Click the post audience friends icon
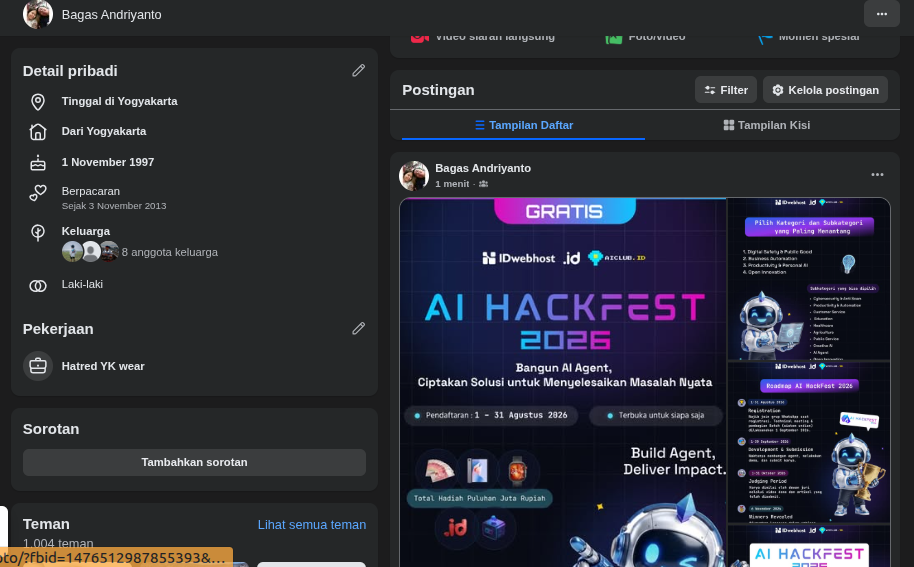This screenshot has height=567, width=914. click(483, 184)
